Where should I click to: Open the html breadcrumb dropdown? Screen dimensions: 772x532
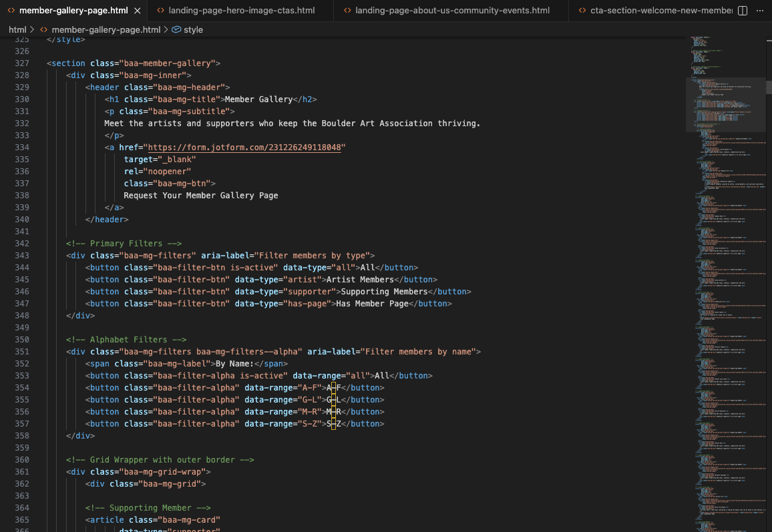(x=18, y=29)
